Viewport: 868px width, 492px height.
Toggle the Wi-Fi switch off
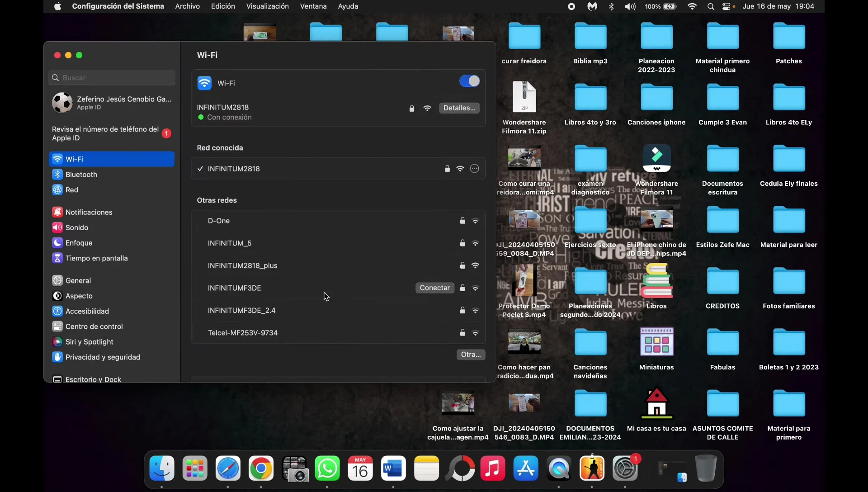[469, 81]
